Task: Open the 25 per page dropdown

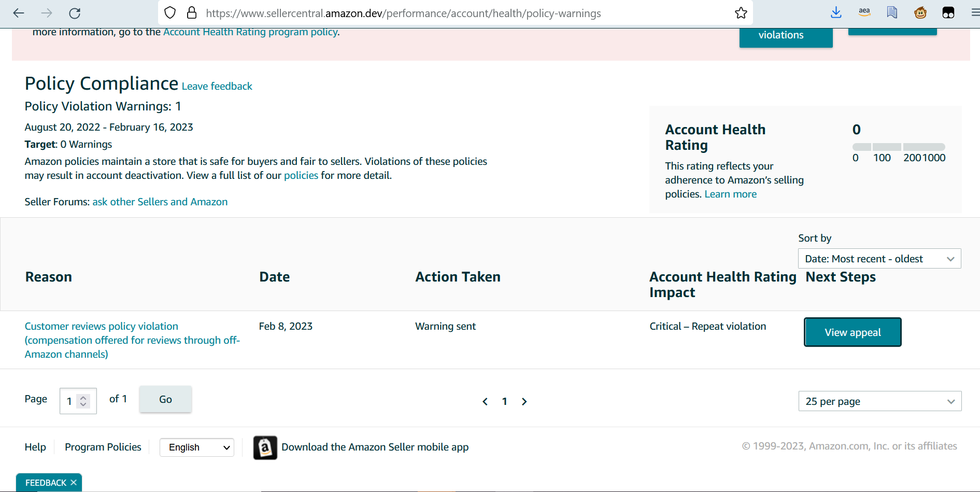Action: (x=880, y=401)
